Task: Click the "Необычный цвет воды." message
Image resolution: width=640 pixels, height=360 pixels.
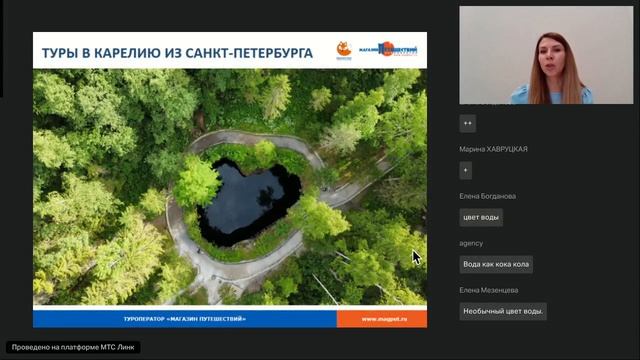Action: pyautogui.click(x=503, y=311)
